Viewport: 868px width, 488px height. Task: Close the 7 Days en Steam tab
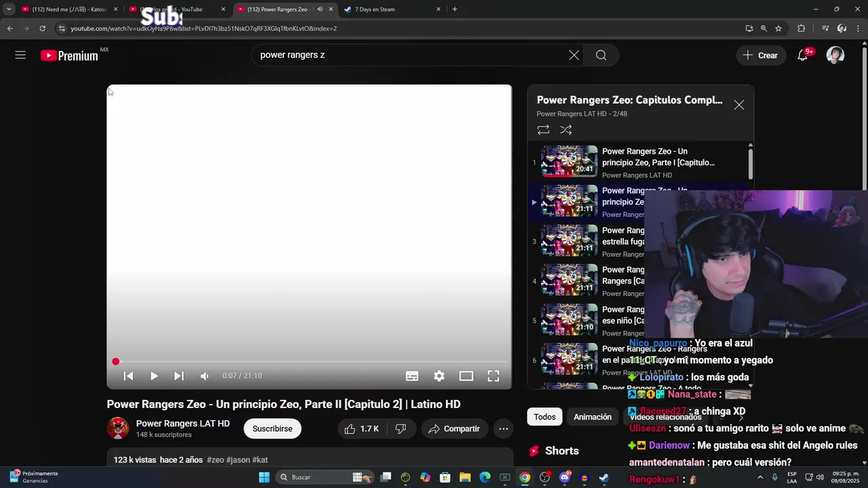point(438,9)
